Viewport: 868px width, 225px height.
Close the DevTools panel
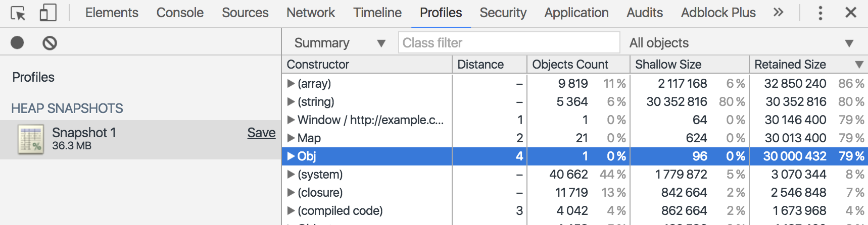(x=851, y=13)
